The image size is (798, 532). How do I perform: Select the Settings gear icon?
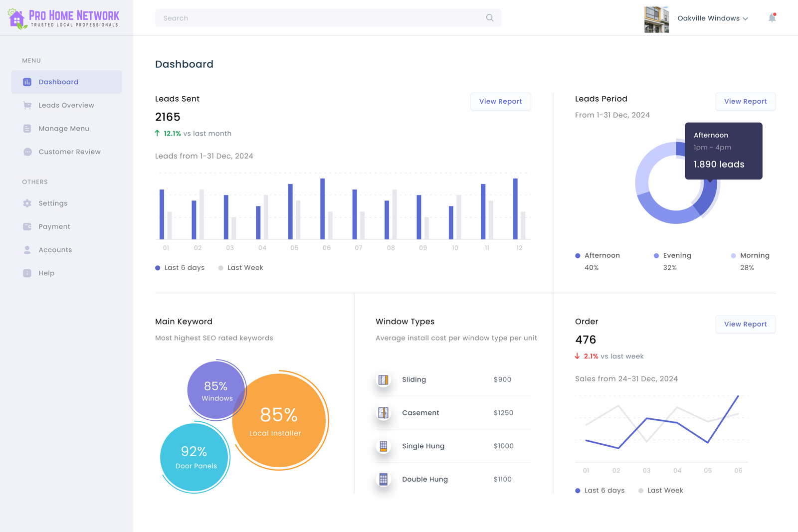(x=27, y=203)
